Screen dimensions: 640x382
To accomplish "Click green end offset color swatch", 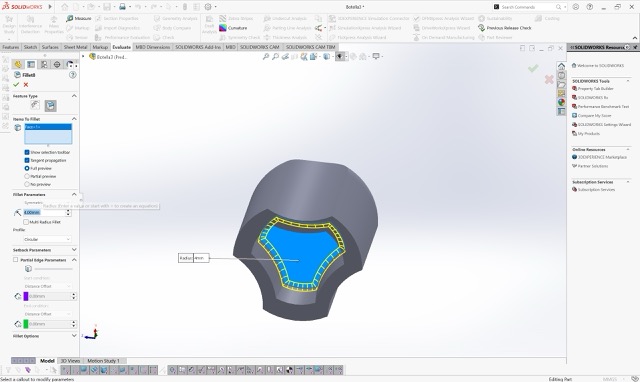I will pos(26,324).
